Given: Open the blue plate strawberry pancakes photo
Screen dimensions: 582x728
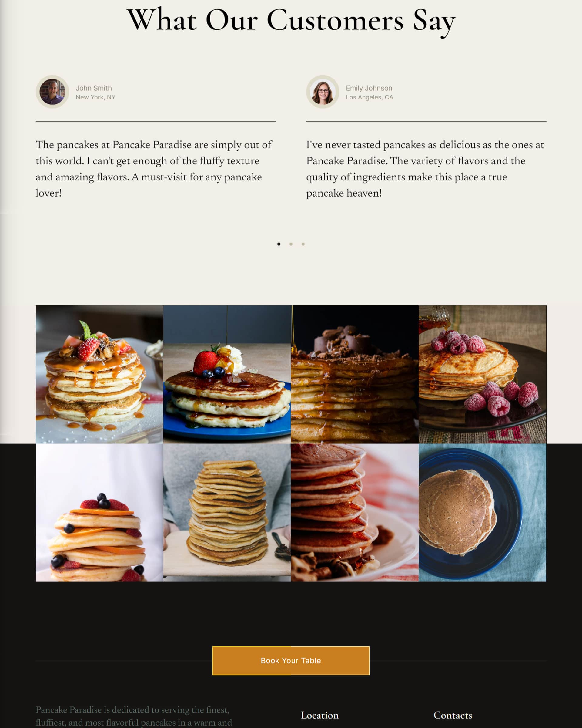Looking at the screenshot, I should point(227,375).
